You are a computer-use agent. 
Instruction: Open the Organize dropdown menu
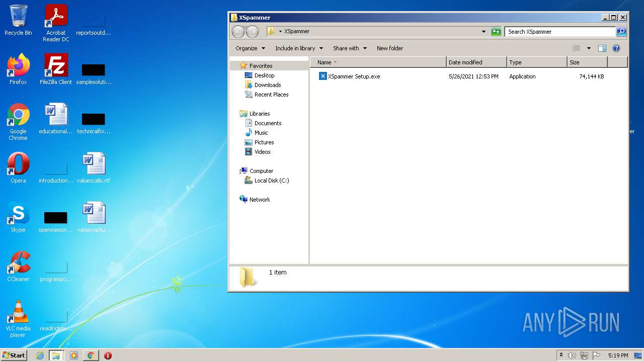click(250, 48)
